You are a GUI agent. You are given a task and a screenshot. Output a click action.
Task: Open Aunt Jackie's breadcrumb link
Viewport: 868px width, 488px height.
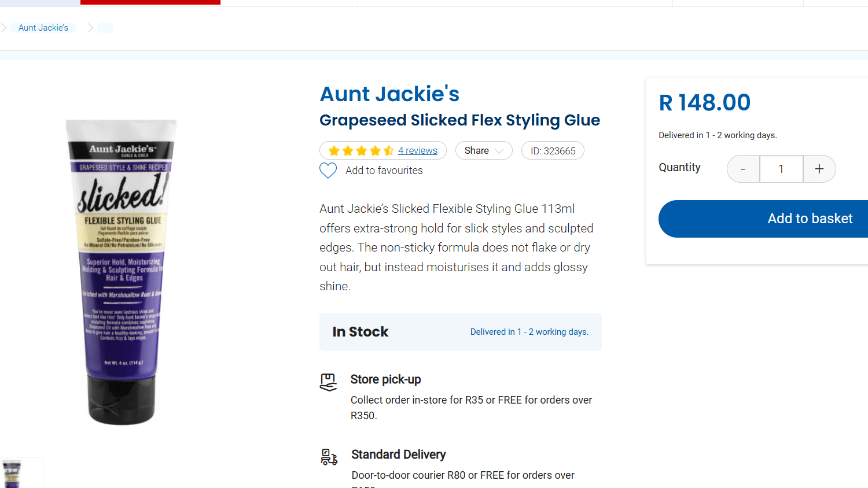43,28
